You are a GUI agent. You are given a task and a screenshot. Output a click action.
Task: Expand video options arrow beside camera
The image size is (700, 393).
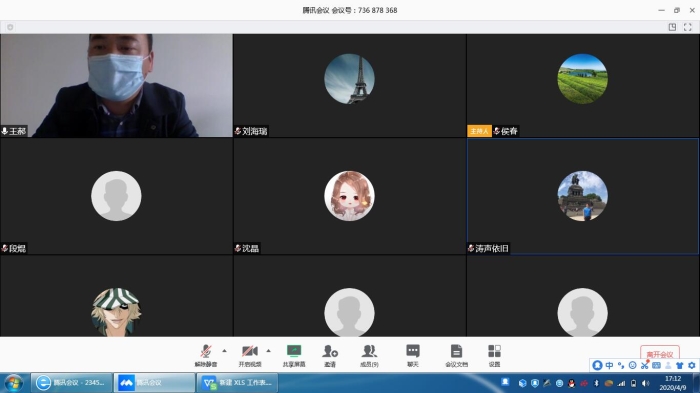coord(268,351)
